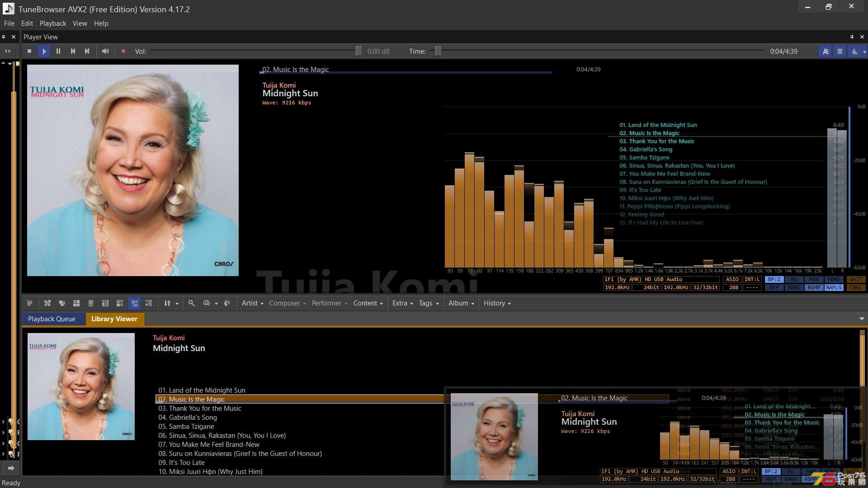Select the grid with list view icon
The height and width of the screenshot is (488, 868).
105,303
